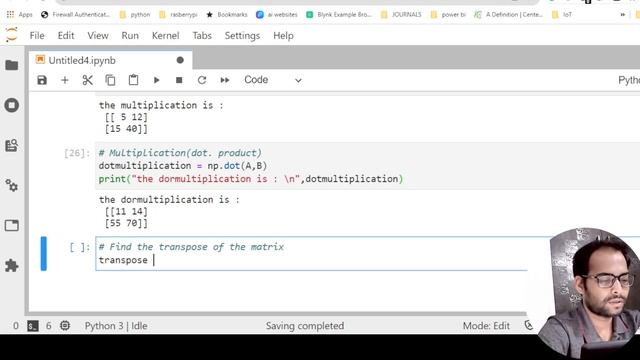Click the np.dot(A,B) code line
640x360 pixels.
click(x=182, y=166)
